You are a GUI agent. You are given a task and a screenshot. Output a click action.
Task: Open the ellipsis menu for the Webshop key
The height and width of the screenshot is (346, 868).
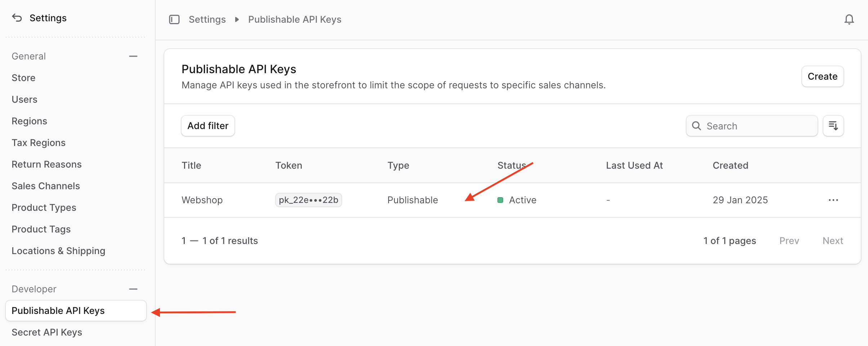click(833, 200)
